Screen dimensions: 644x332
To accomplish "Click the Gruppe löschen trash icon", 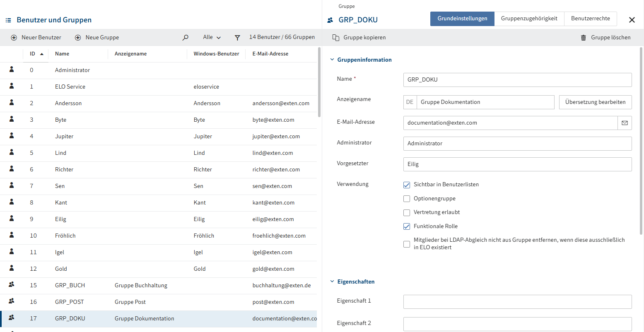I will point(584,38).
